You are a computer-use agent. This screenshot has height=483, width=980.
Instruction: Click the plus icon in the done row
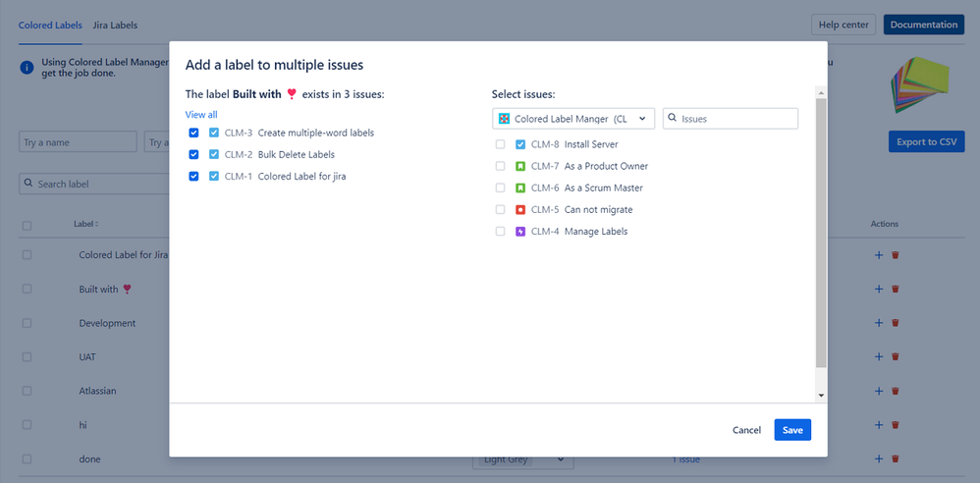click(878, 458)
